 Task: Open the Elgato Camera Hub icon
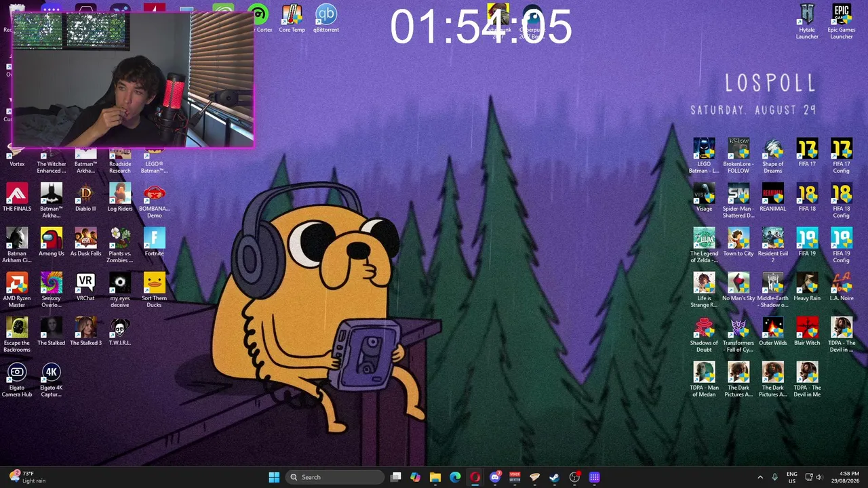17,380
